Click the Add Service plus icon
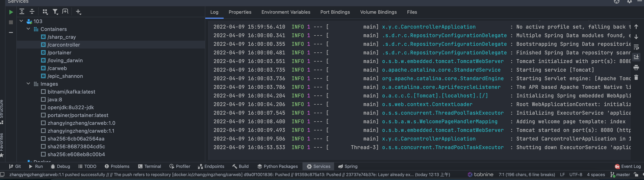 pyautogui.click(x=78, y=12)
